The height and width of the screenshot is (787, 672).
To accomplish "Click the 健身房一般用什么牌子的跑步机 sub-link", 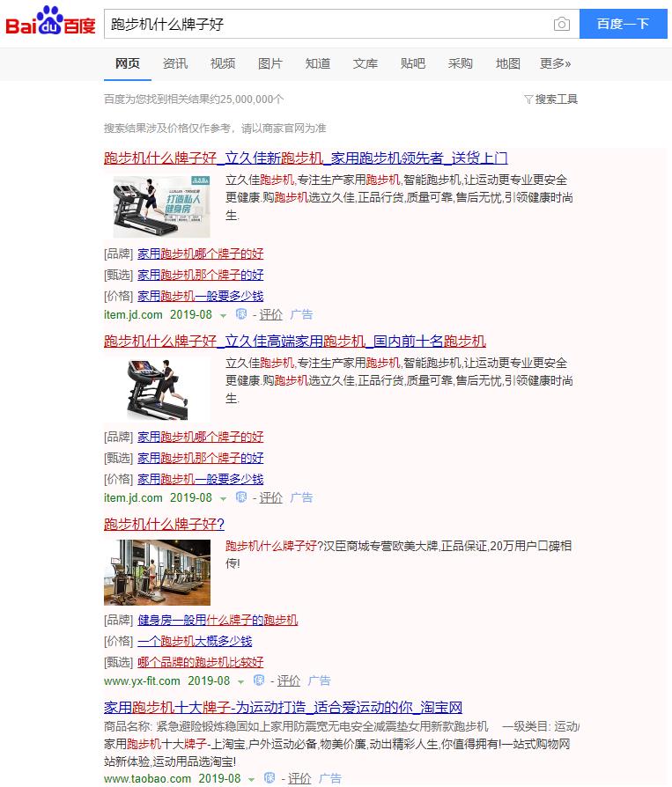I will point(218,620).
